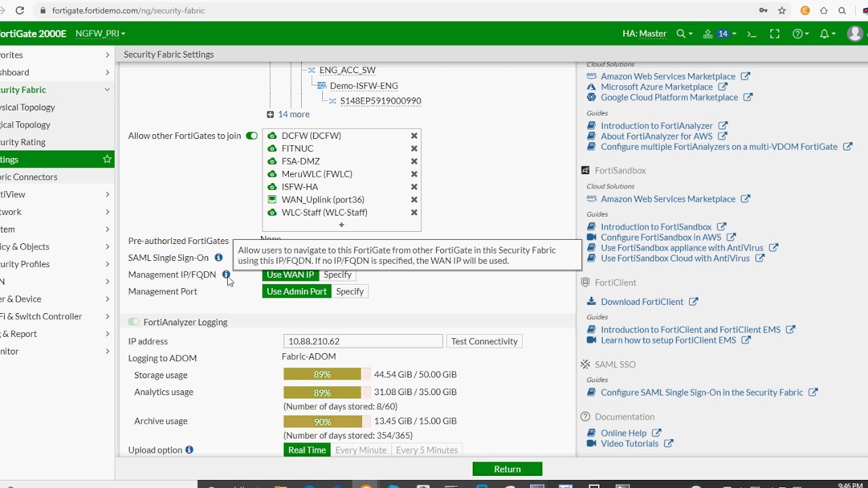868x488 pixels.
Task: Select Specify for Management IP/FQDN
Action: click(337, 274)
